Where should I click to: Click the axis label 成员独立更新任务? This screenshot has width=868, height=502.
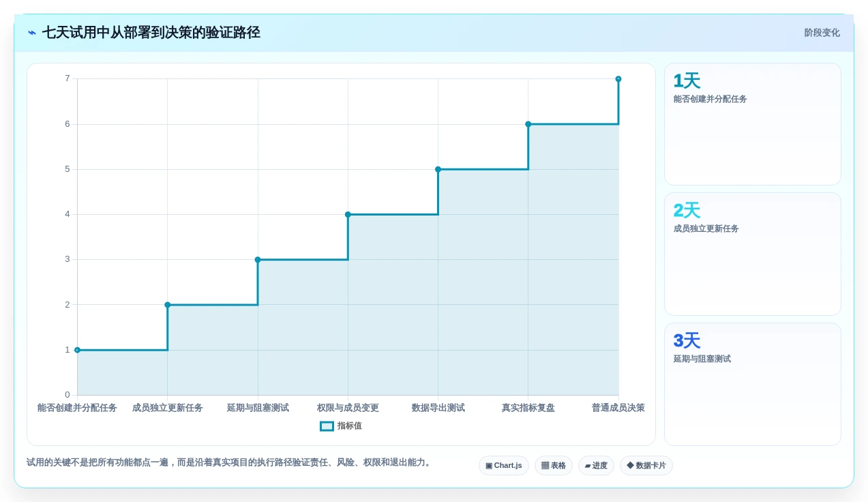(x=168, y=408)
